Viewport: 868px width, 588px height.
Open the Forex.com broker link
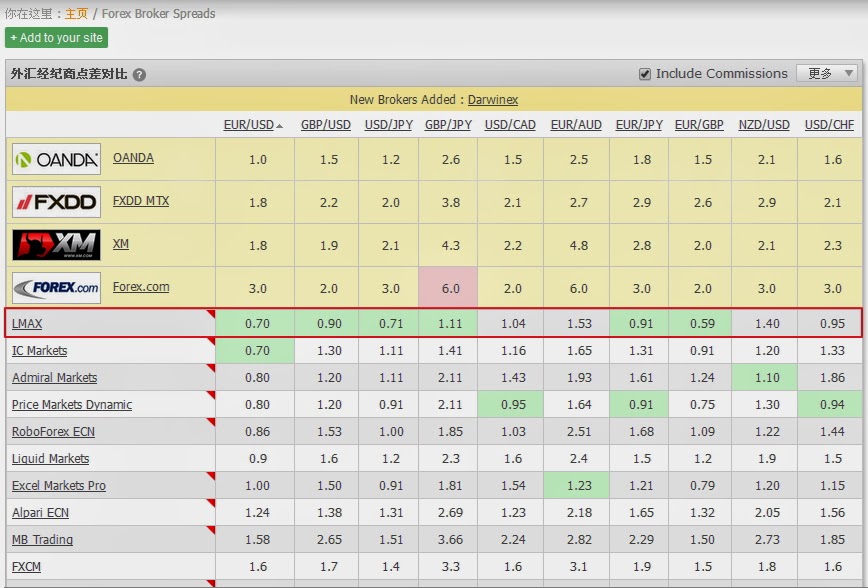[141, 287]
